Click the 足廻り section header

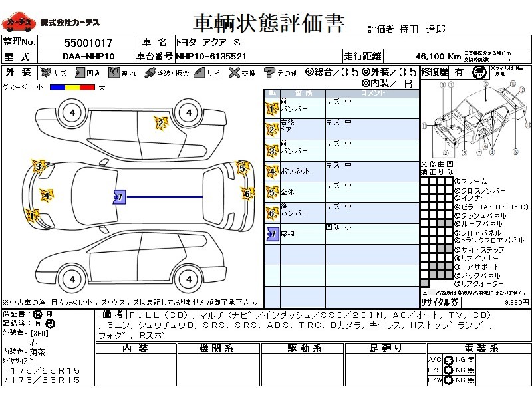[386, 348]
